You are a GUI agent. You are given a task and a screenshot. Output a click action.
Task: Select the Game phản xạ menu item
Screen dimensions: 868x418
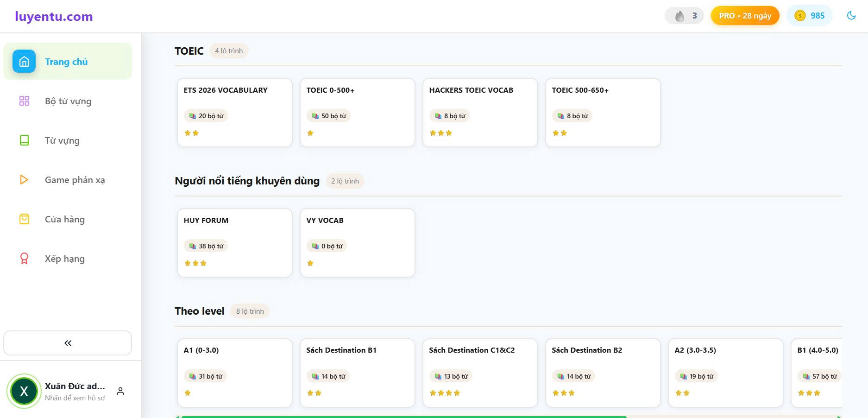(x=75, y=180)
